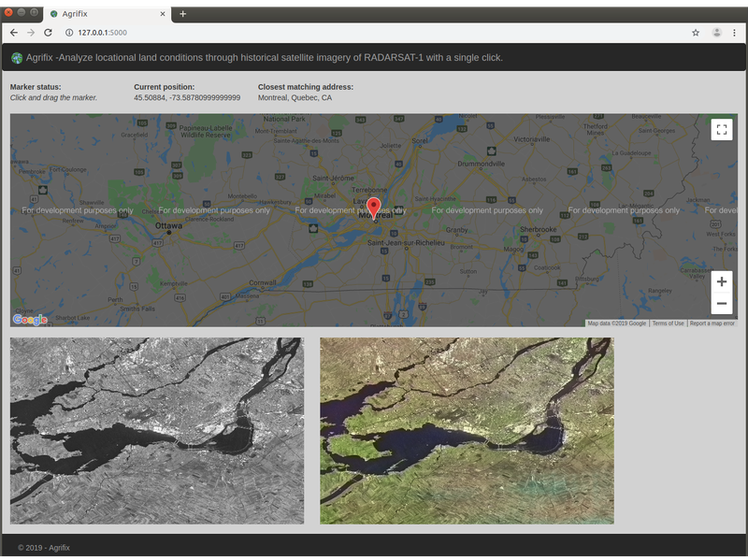Click the Google logo on the map
Screen dimensions: 748x560
[x=30, y=320]
